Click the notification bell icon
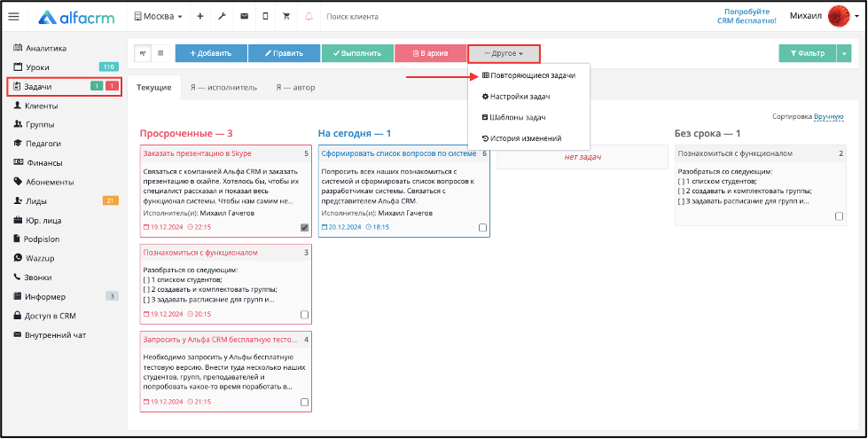 pyautogui.click(x=309, y=17)
